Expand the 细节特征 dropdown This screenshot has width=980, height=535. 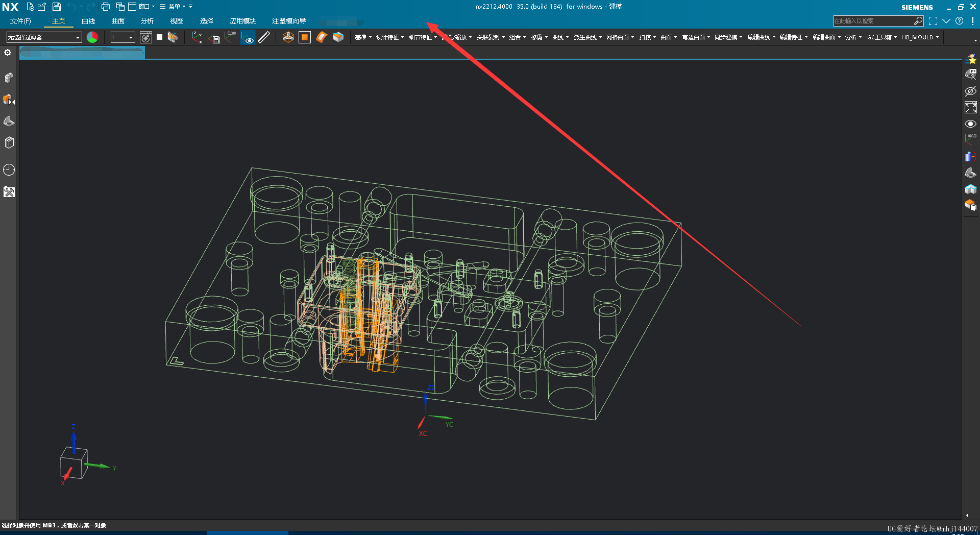(x=423, y=37)
